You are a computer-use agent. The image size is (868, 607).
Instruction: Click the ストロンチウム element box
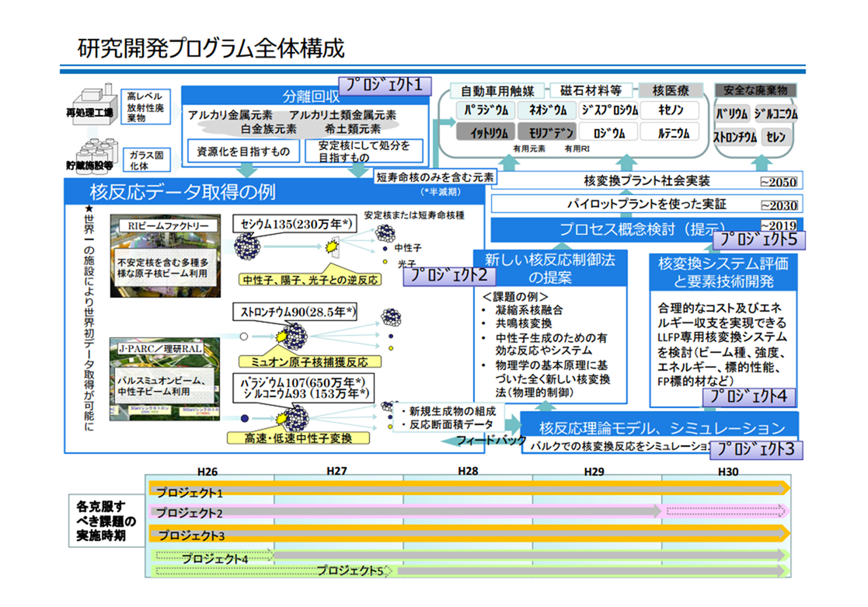tap(735, 137)
